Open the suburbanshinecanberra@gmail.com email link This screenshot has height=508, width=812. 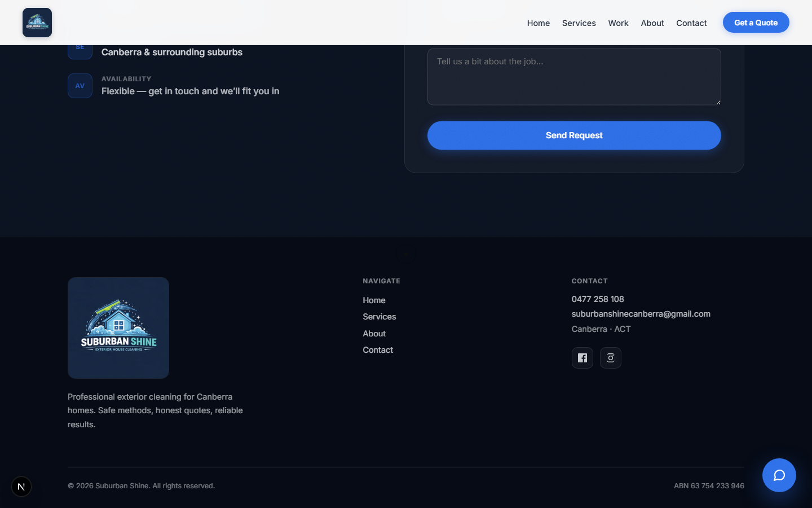[x=641, y=314]
